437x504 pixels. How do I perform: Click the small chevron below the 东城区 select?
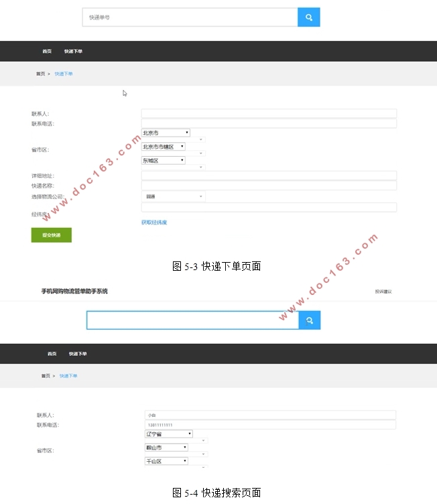(x=200, y=167)
